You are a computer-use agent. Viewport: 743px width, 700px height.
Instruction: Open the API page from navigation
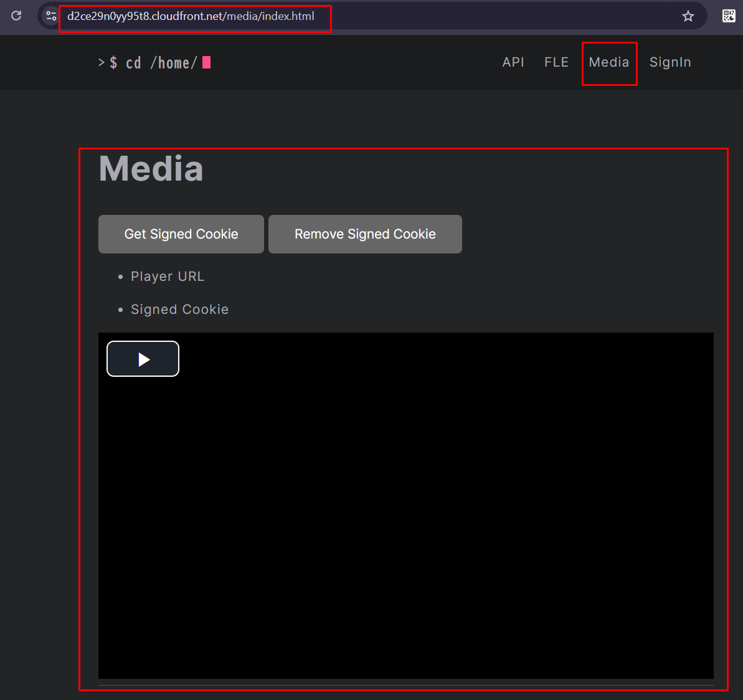coord(513,62)
